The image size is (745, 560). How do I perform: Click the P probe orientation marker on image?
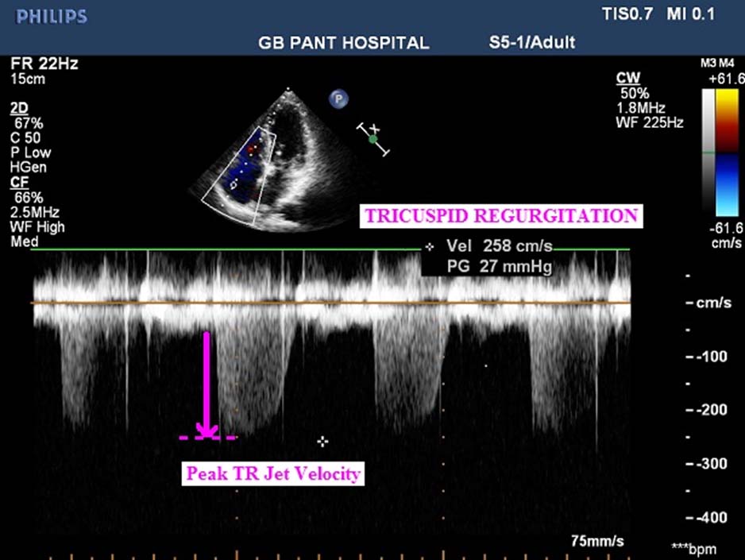(x=338, y=98)
